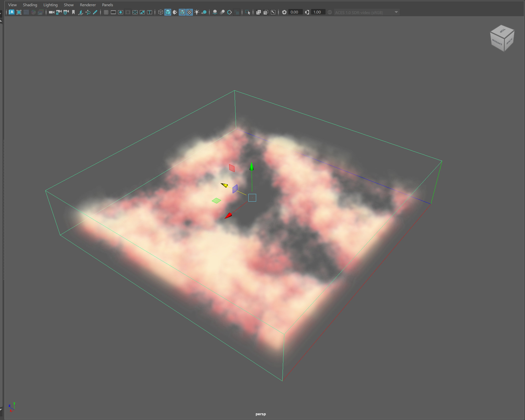525x420 pixels.
Task: Open the Renderer menu
Action: click(x=88, y=5)
